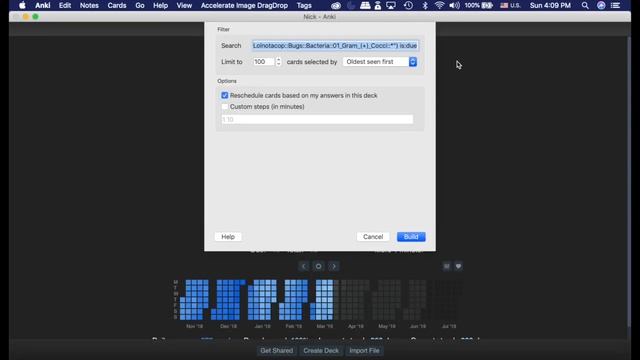This screenshot has height=360, width=640.
Task: Open the Edit menu
Action: point(65,5)
